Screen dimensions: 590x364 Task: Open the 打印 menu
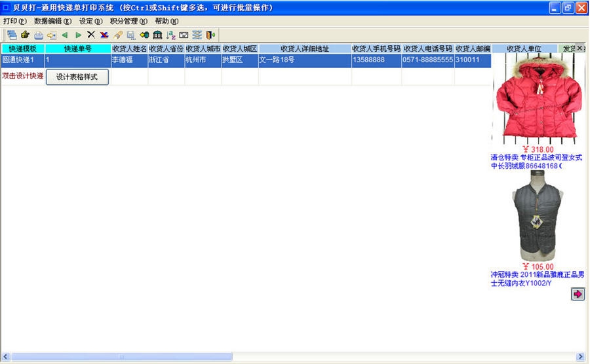[14, 22]
